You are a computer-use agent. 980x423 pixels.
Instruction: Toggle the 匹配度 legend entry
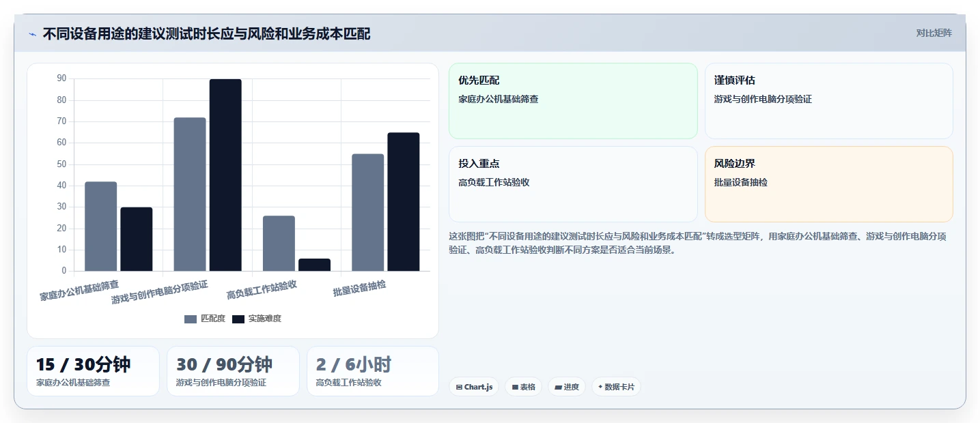coord(205,319)
